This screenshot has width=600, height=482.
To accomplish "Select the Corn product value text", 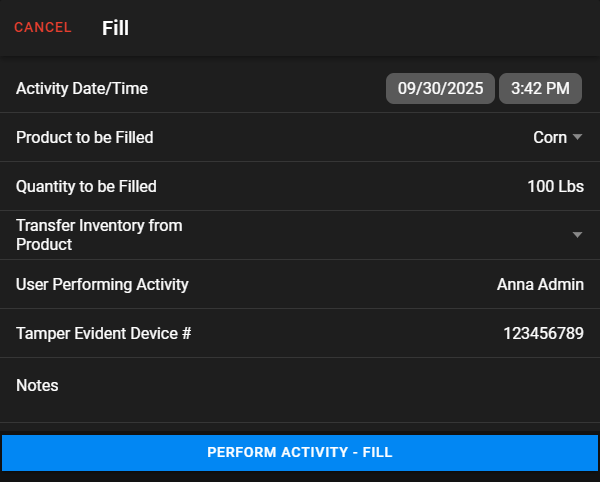I will [550, 137].
